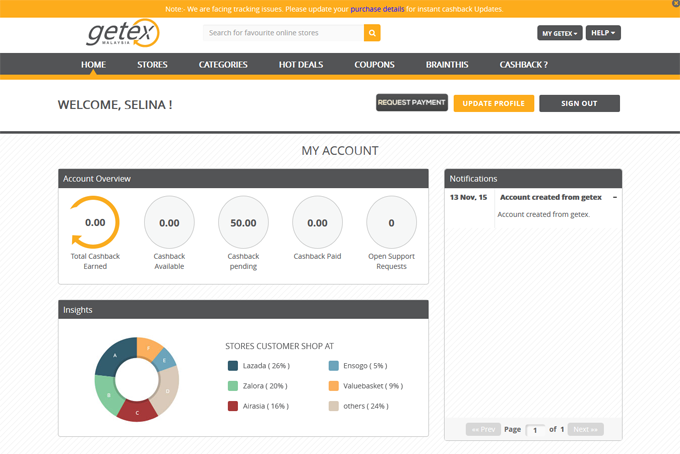The image size is (680, 454).
Task: Open the COUPONS nav item
Action: 374,65
